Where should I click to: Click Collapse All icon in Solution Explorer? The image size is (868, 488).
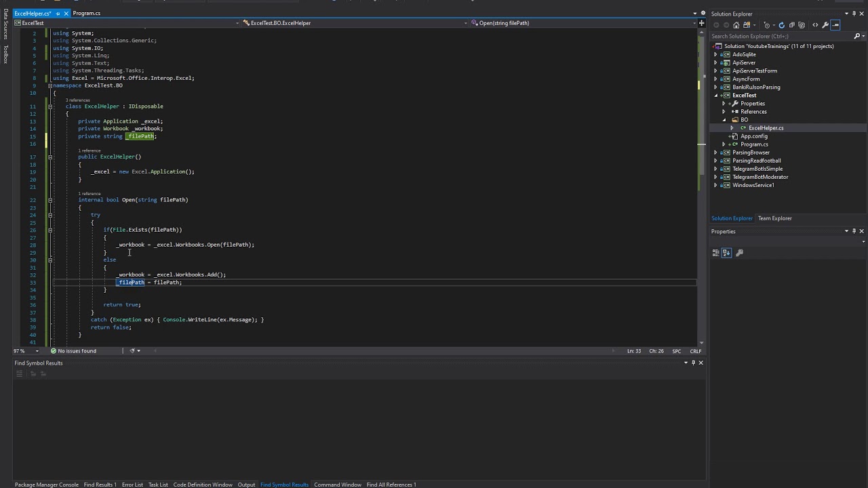point(792,25)
